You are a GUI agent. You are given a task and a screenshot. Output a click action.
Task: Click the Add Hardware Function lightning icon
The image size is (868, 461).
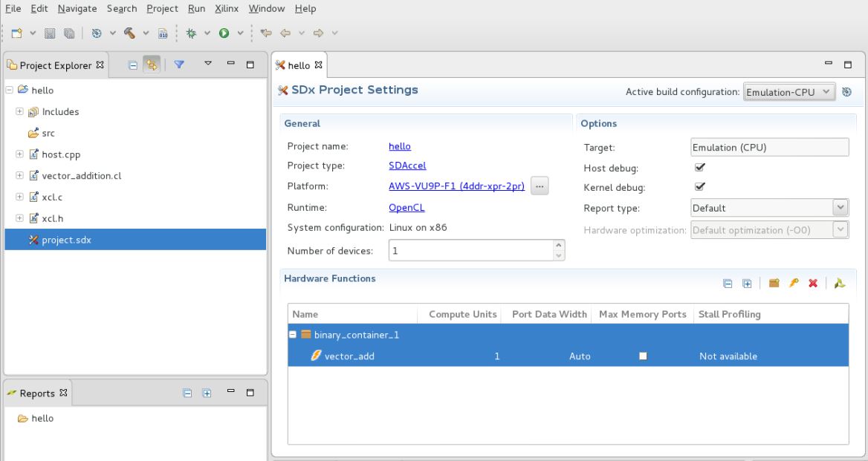[793, 283]
